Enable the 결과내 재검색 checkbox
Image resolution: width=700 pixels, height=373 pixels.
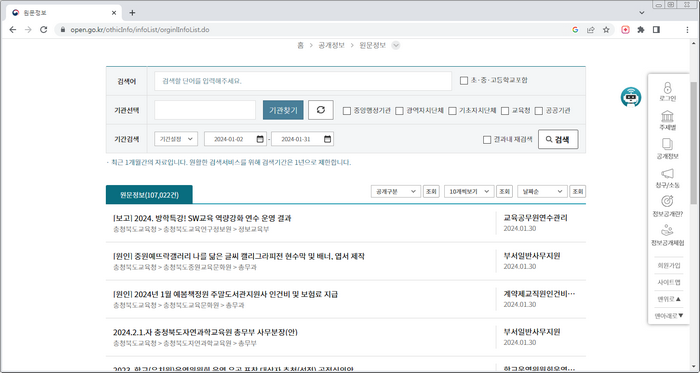(487, 140)
